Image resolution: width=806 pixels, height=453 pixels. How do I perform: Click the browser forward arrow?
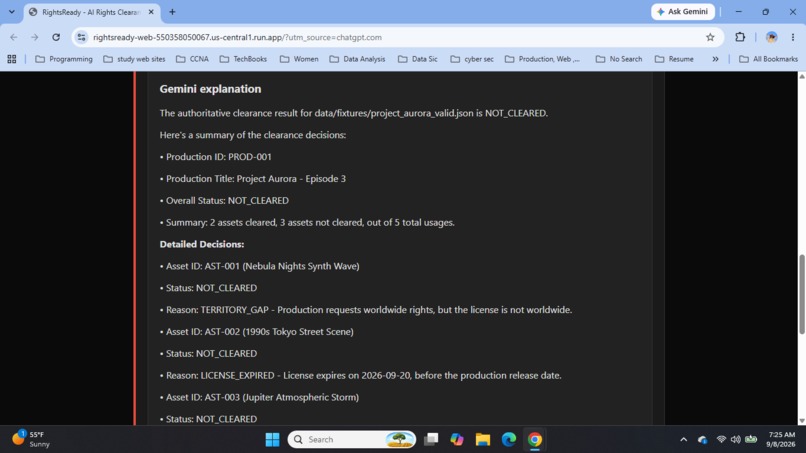pyautogui.click(x=34, y=37)
